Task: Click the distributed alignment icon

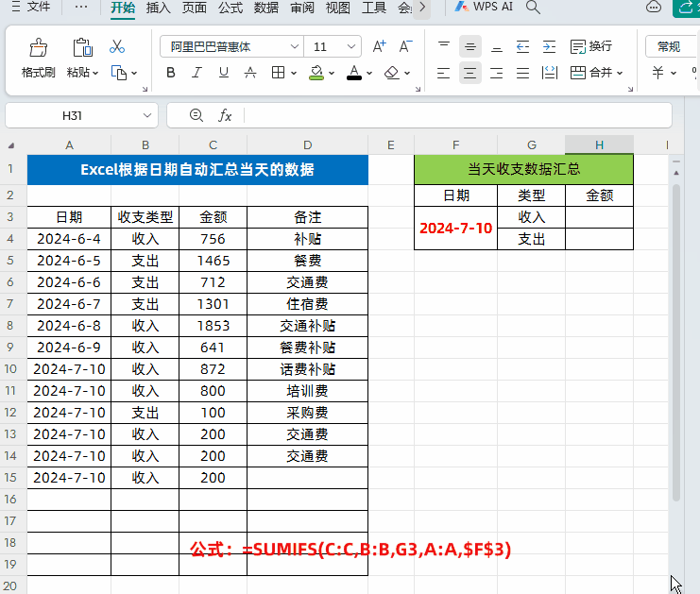Action: [x=549, y=73]
